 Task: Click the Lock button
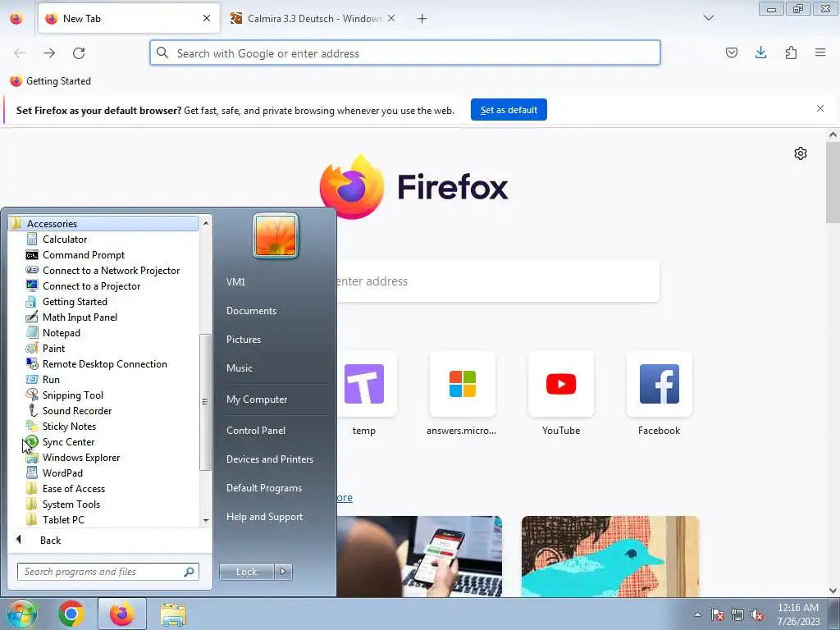[x=246, y=572]
